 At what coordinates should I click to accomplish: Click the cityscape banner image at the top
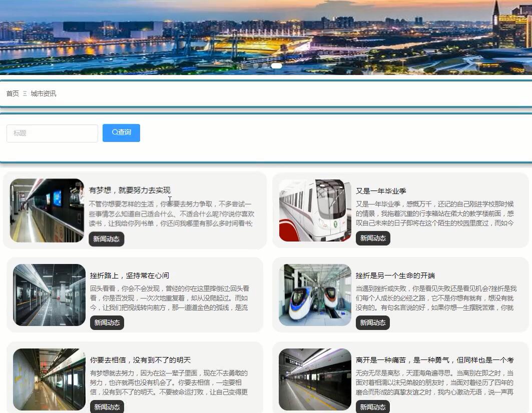pyautogui.click(x=266, y=35)
